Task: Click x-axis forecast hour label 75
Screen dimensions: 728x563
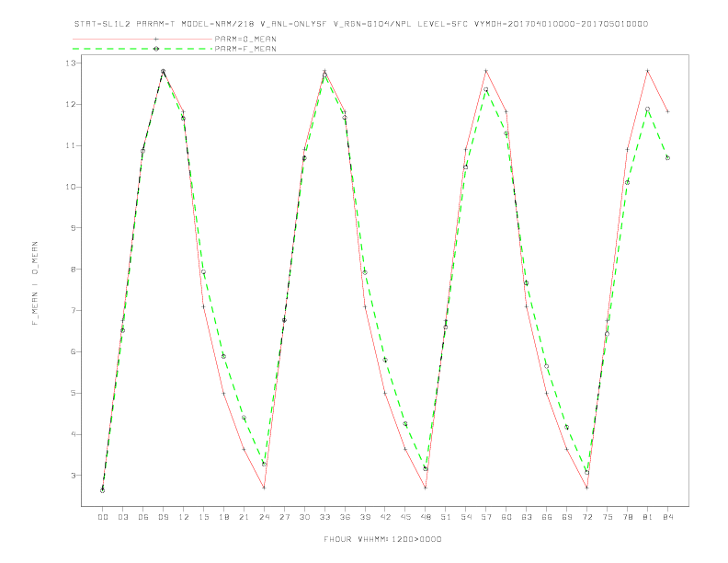Action: click(608, 517)
